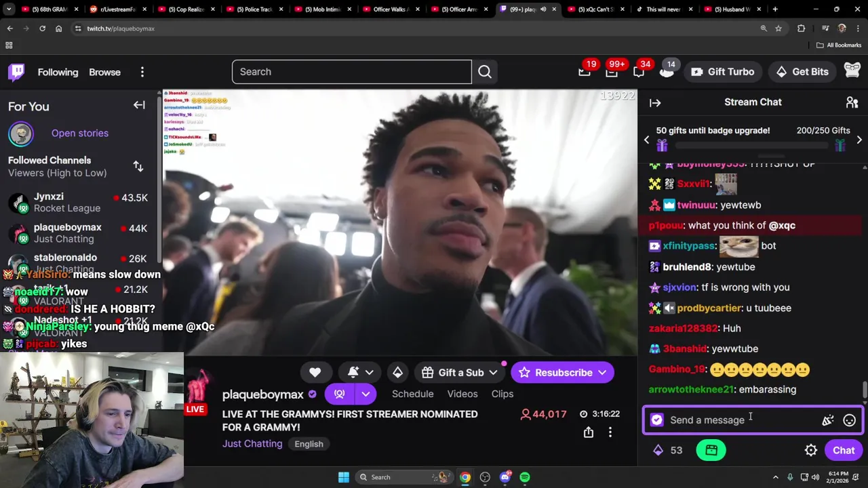Open the Windows Start menu
Viewport: 868px width, 488px height.
[x=344, y=477]
